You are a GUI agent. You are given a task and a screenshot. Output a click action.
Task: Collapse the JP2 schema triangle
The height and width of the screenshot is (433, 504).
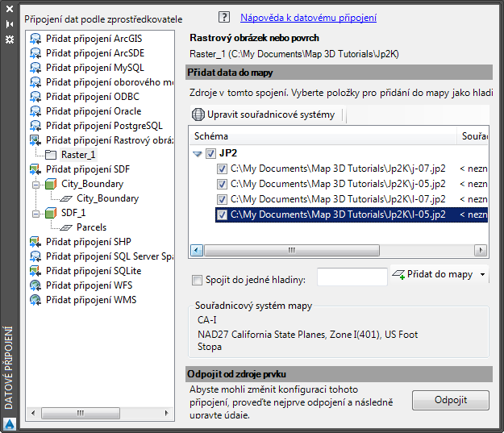click(197, 154)
